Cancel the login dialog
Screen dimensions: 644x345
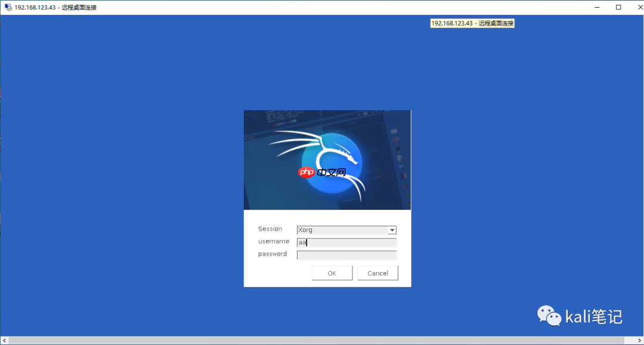(x=377, y=273)
